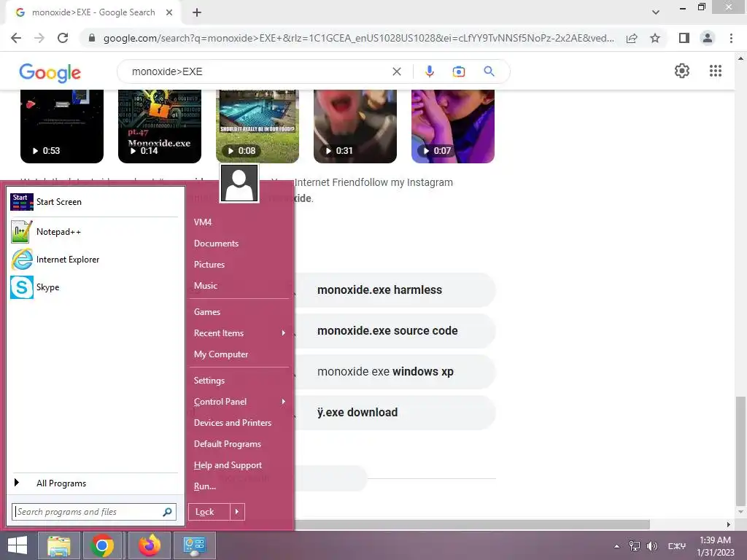Expand All Programs list
The height and width of the screenshot is (560, 747).
click(94, 483)
